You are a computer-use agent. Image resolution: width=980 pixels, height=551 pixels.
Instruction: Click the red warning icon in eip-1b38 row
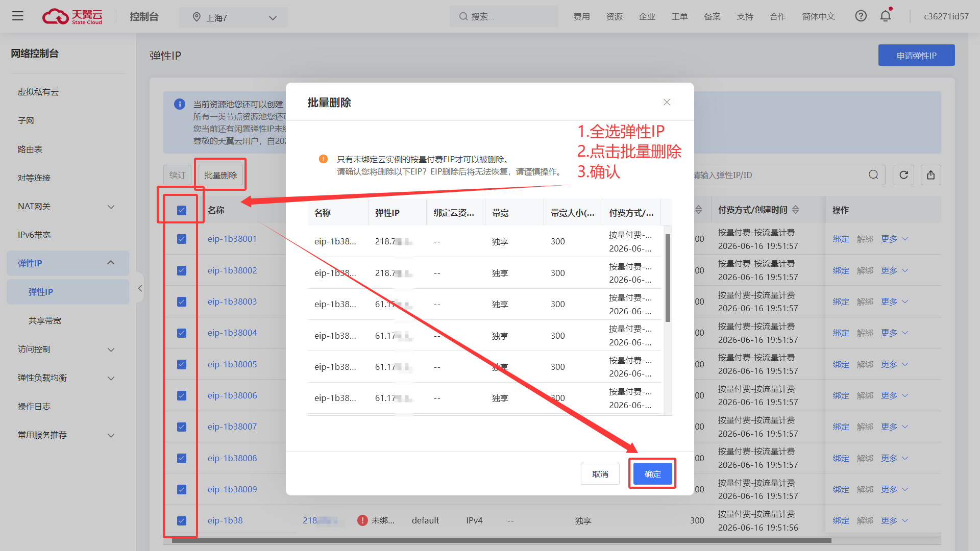tap(362, 520)
